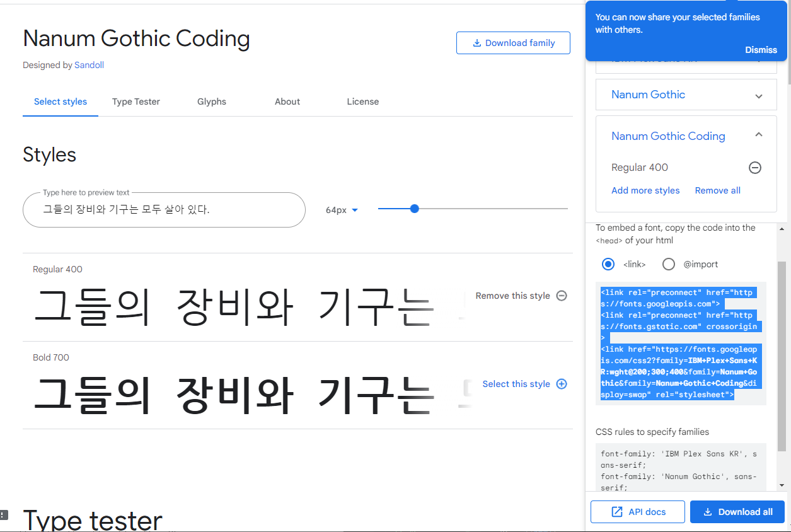Click the Download all button

[737, 512]
